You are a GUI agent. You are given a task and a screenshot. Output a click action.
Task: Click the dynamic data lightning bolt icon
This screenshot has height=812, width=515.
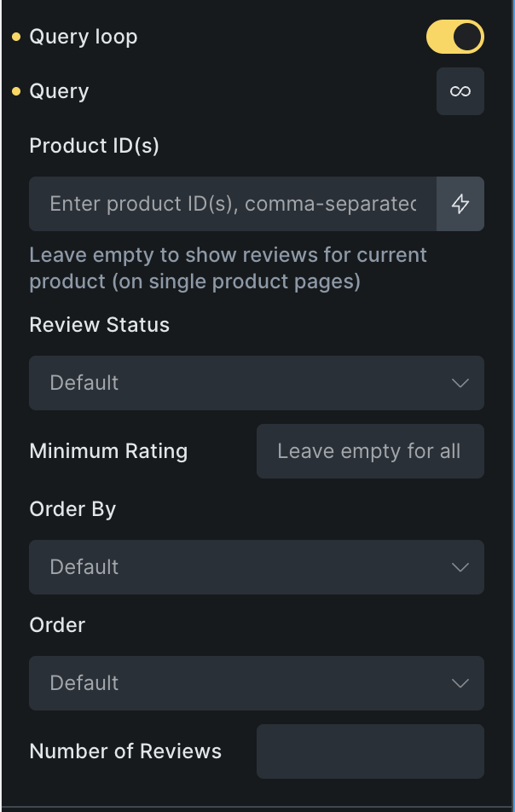click(460, 204)
